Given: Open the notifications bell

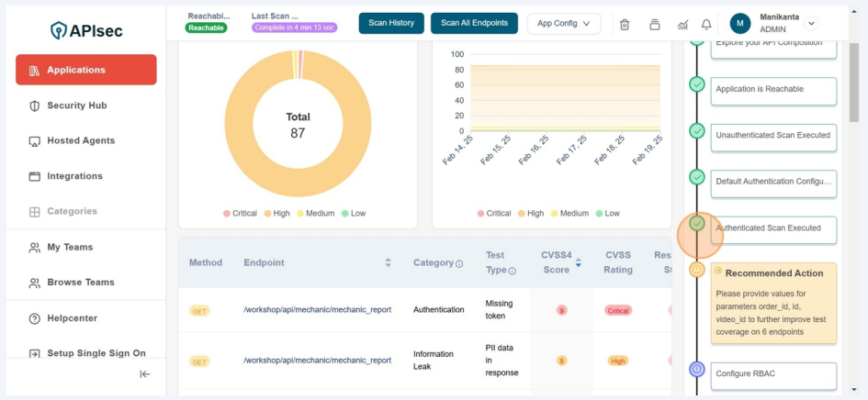Looking at the screenshot, I should [706, 25].
